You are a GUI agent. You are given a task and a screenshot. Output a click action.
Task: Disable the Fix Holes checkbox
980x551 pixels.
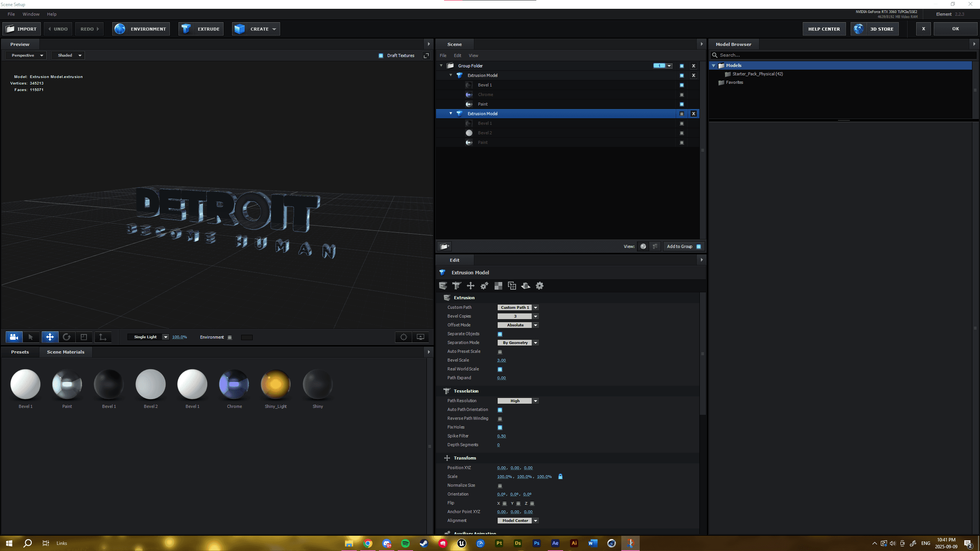coord(500,427)
